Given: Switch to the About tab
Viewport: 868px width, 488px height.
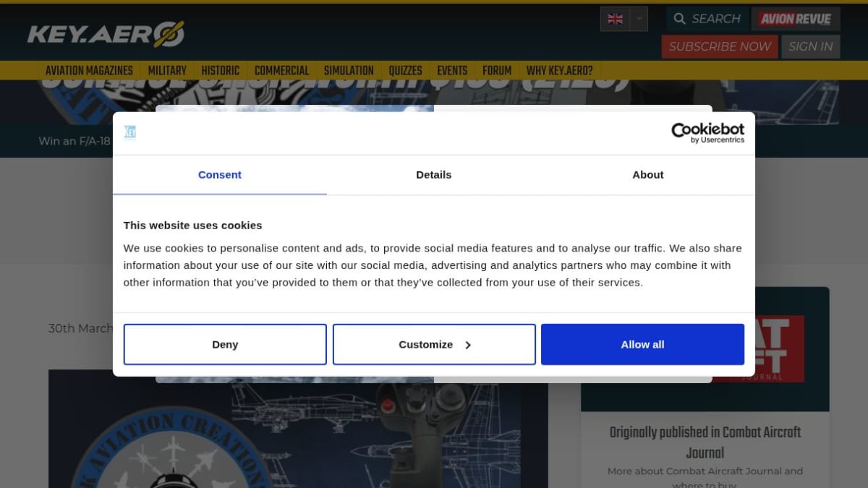Looking at the screenshot, I should (648, 175).
